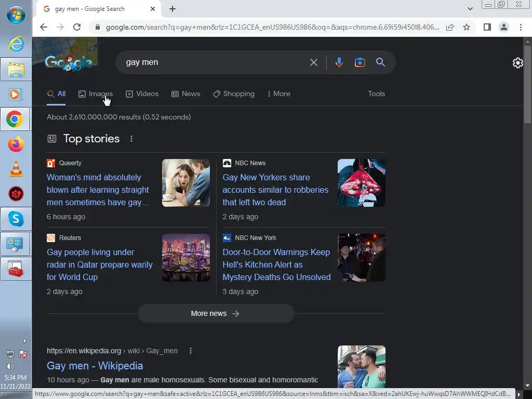This screenshot has width=532, height=399.
Task: Open Chrome three-dot menu
Action: coord(521,27)
